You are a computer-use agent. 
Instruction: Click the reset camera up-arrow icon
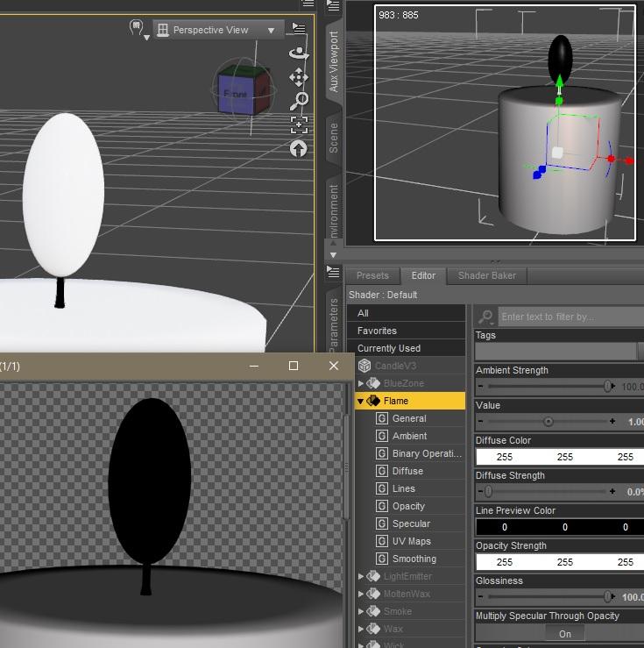coord(299,148)
